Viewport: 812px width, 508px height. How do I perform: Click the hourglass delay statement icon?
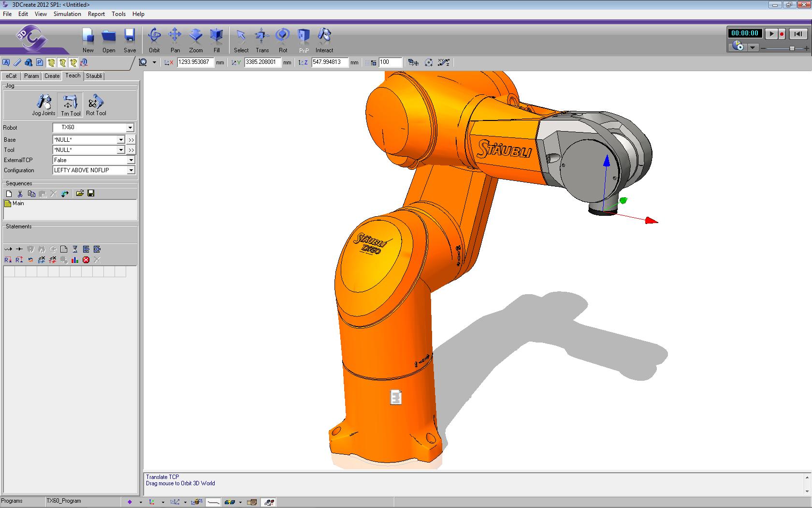[x=75, y=249]
